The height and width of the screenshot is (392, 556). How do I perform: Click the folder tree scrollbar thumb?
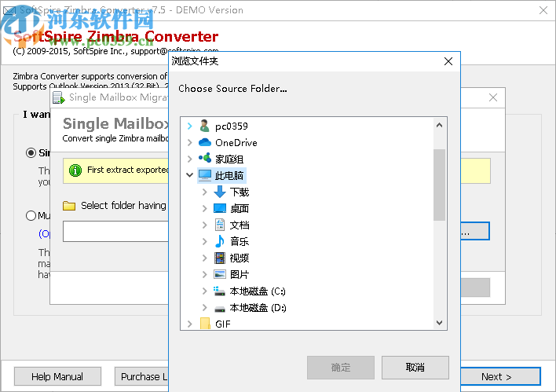pos(439,185)
